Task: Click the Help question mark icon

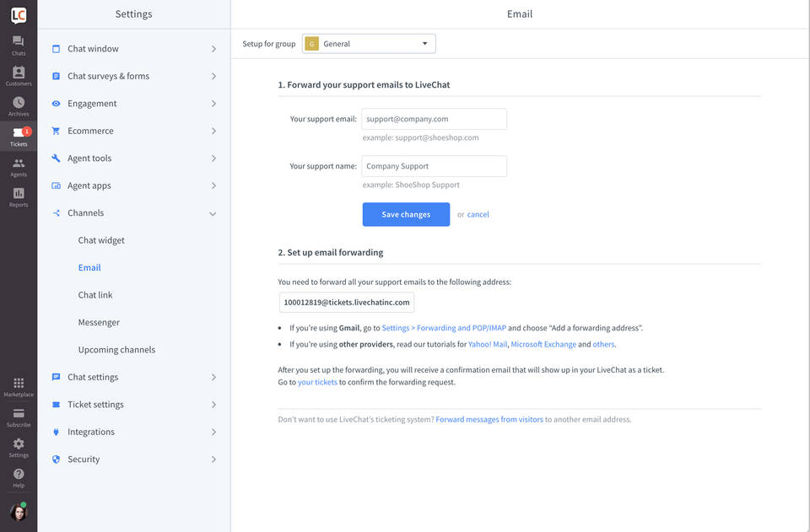Action: (x=19, y=478)
